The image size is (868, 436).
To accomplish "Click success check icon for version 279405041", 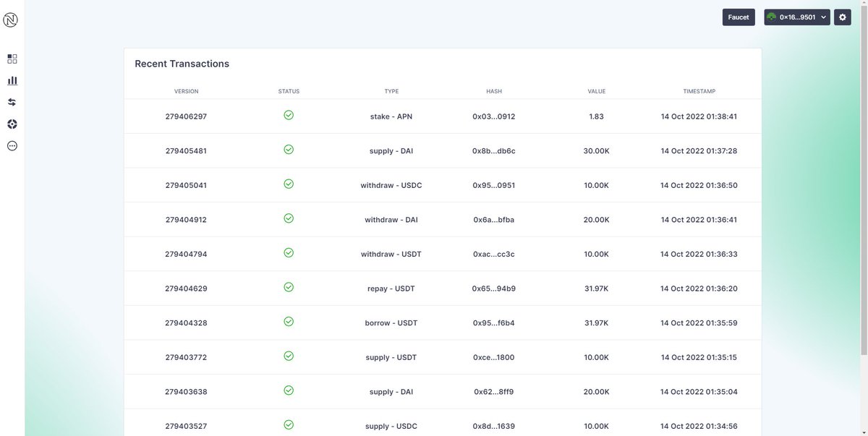I will coord(289,184).
